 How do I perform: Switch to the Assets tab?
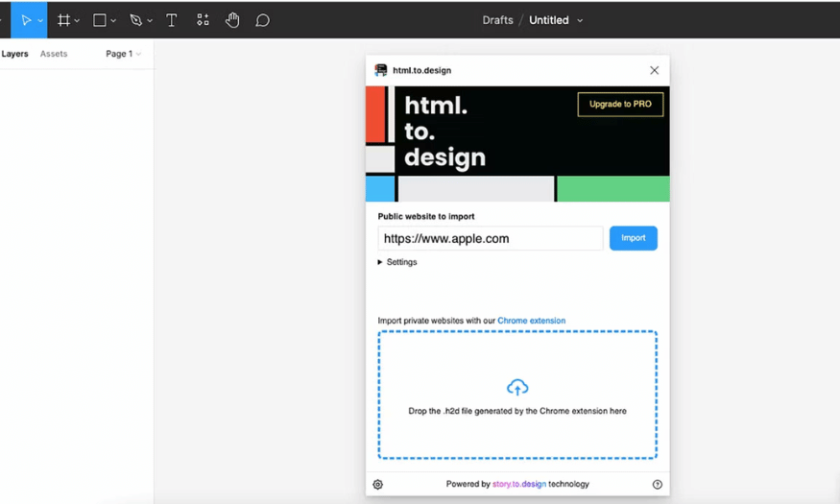[x=54, y=54]
